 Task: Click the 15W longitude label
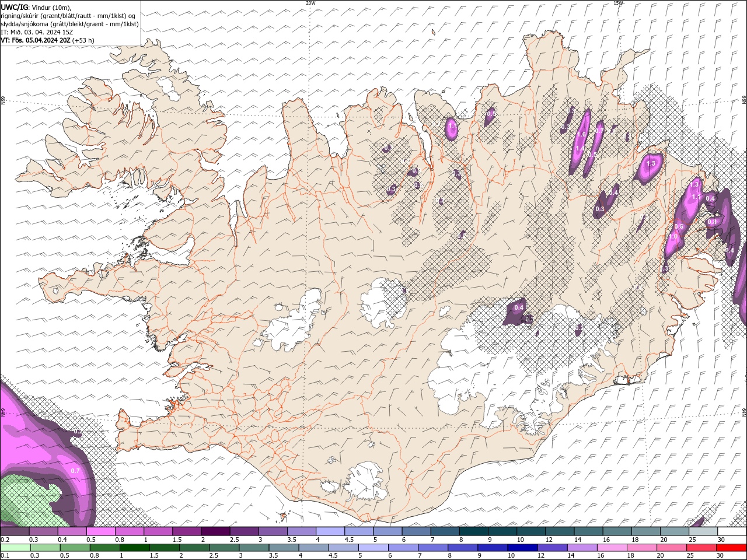coord(618,3)
